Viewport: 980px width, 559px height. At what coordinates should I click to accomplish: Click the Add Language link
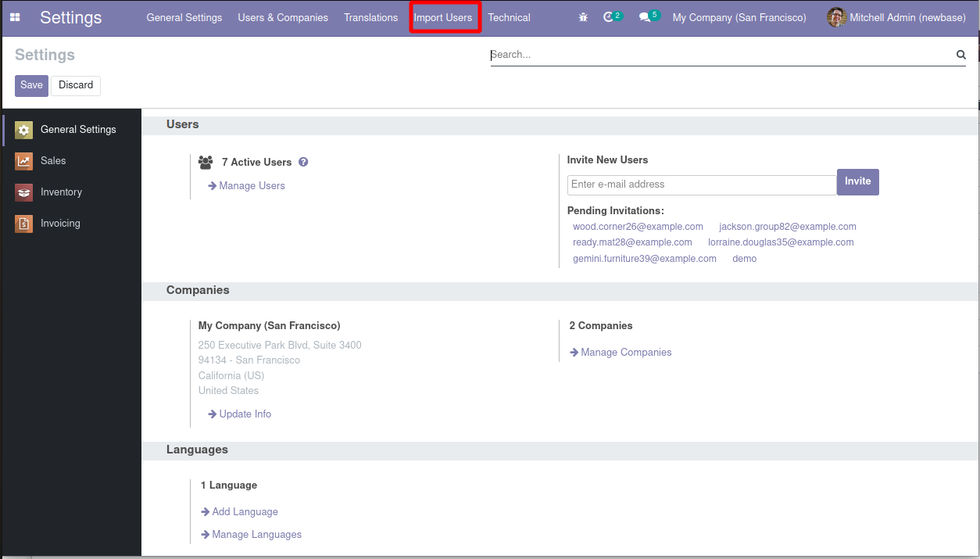coord(239,512)
